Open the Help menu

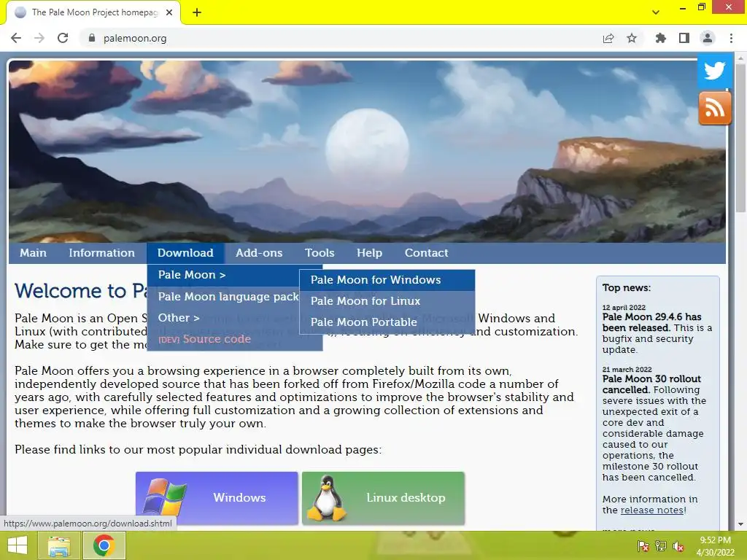click(369, 253)
